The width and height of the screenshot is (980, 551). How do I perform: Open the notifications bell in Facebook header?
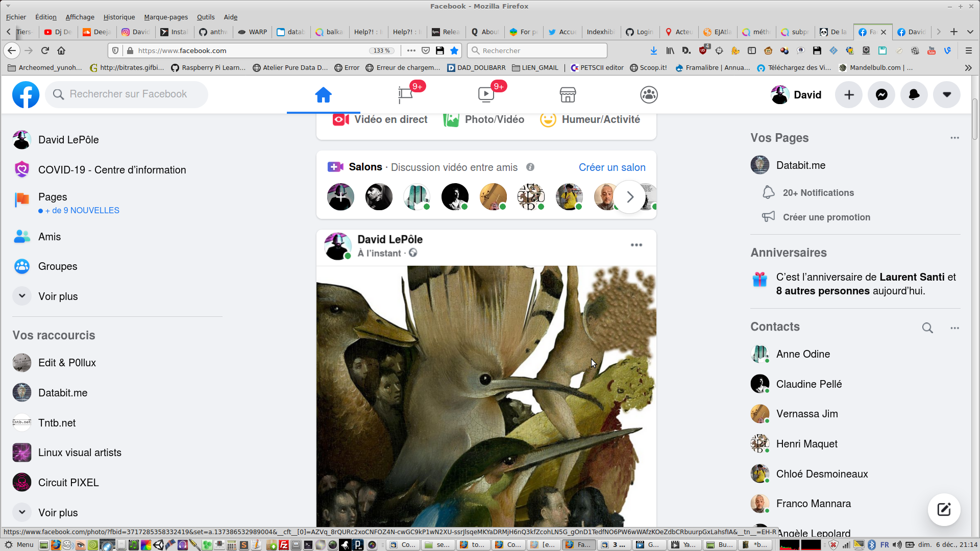914,95
